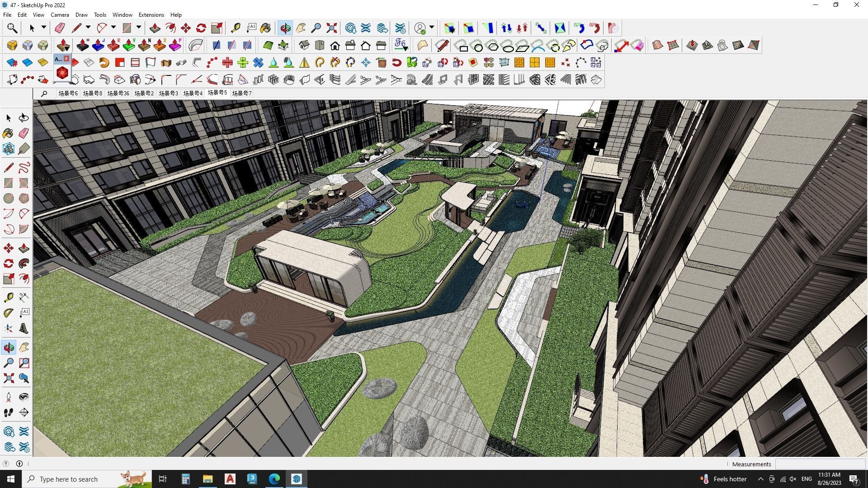Click the red redo arrow icon
This screenshot has height=488, width=868.
tap(594, 28)
